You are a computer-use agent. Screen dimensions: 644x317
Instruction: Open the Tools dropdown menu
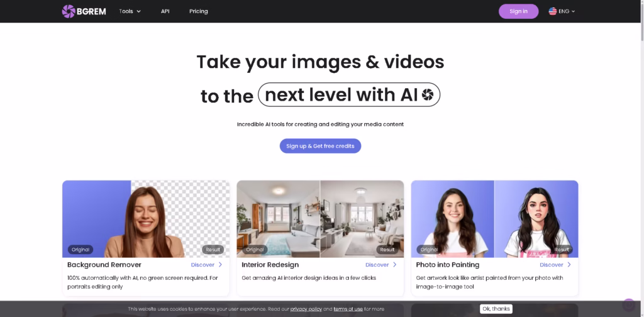(130, 11)
